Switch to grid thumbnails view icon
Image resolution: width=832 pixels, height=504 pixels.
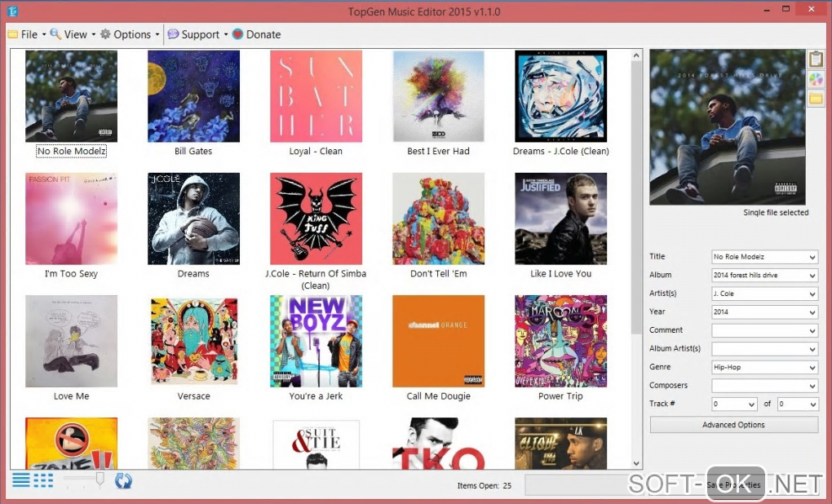43,480
